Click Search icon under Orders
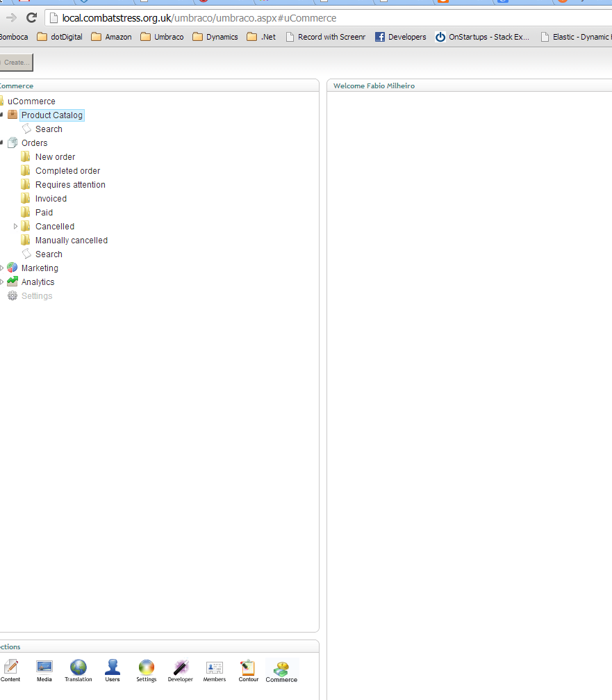Screen dimensions: 612x700 click(x=27, y=254)
